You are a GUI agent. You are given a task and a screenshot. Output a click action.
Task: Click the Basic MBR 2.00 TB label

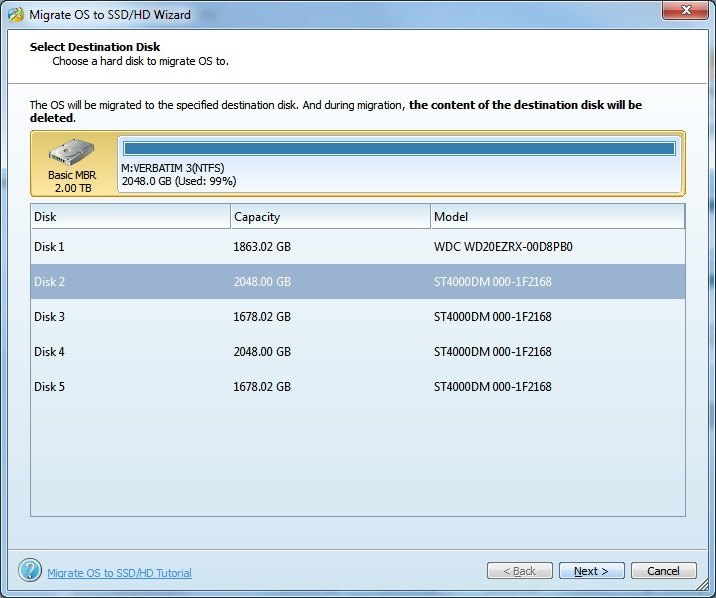72,182
